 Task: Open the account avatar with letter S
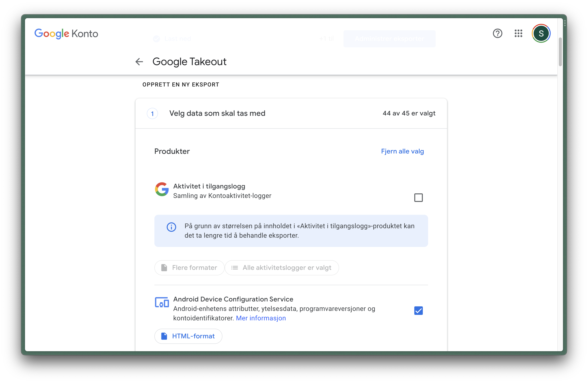(541, 33)
